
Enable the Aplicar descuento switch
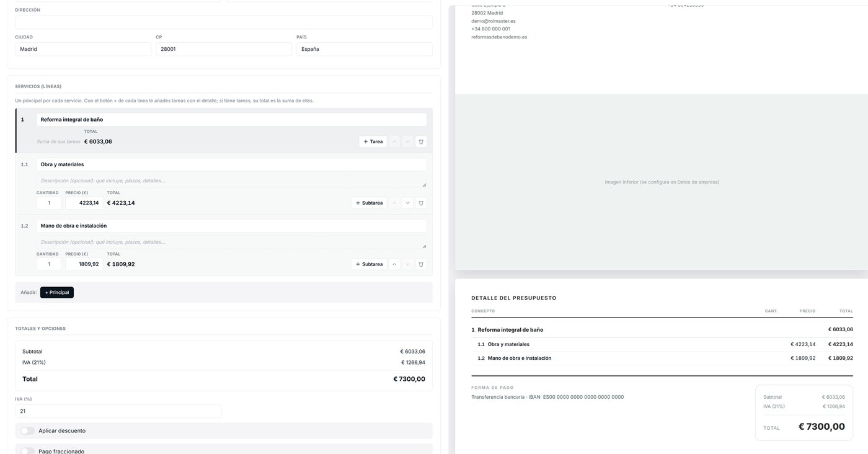(27, 430)
